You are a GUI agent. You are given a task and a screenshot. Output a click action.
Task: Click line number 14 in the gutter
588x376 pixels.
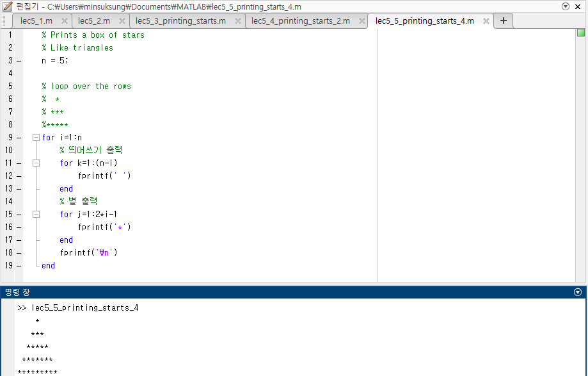coord(8,202)
